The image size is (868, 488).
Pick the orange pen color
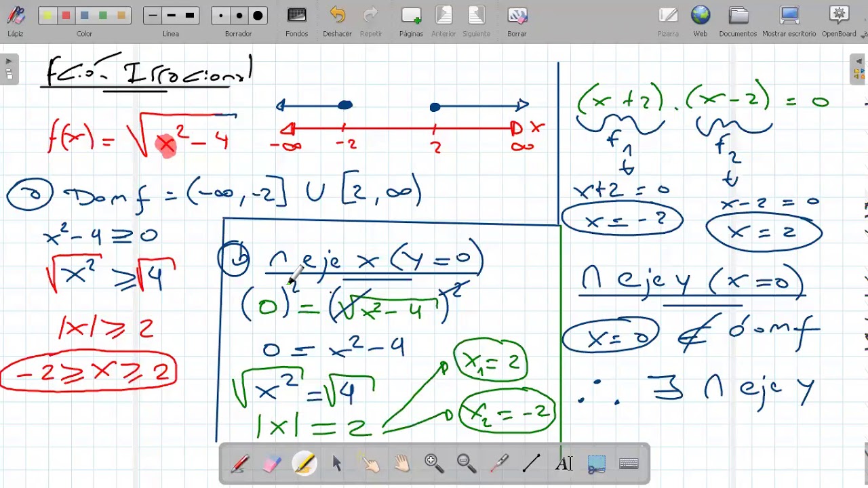[x=121, y=16]
